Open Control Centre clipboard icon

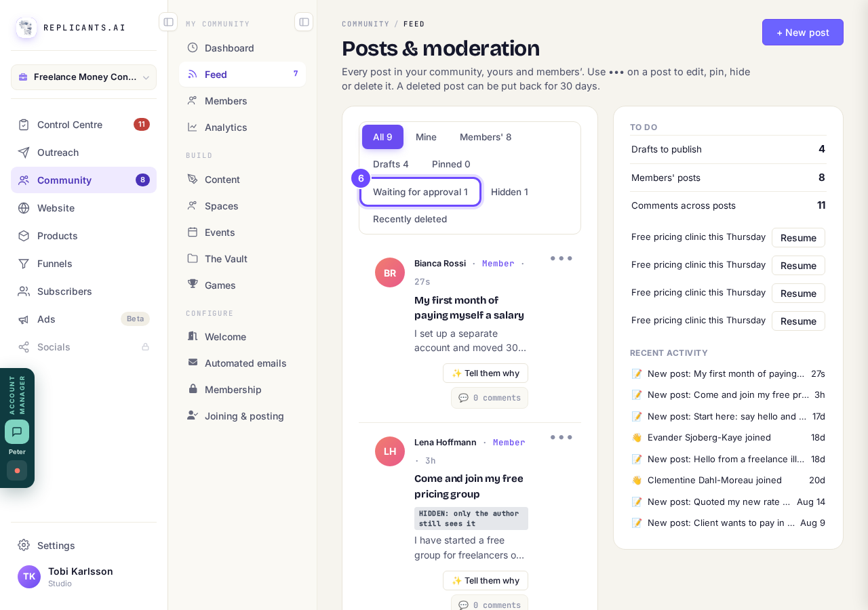pos(24,125)
